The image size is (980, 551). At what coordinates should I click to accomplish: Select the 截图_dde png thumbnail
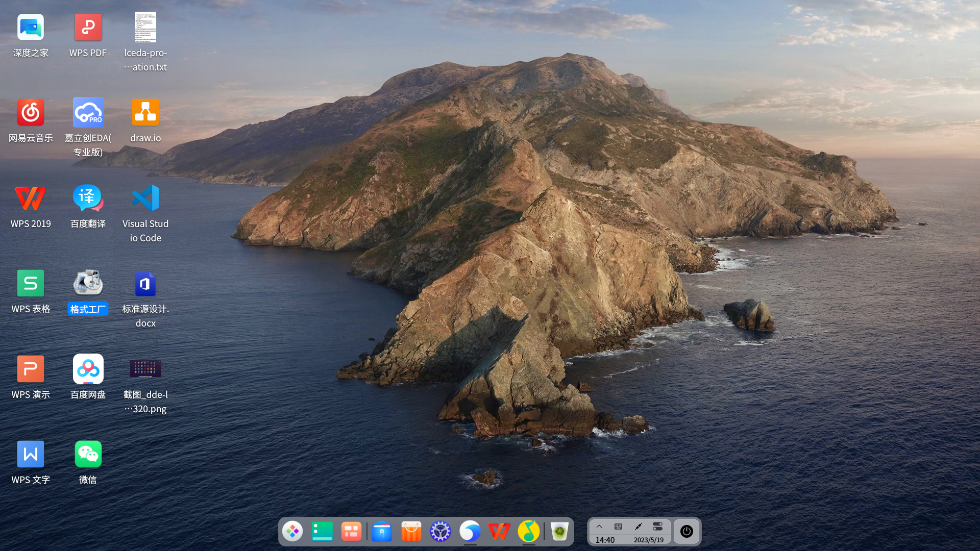click(x=145, y=369)
